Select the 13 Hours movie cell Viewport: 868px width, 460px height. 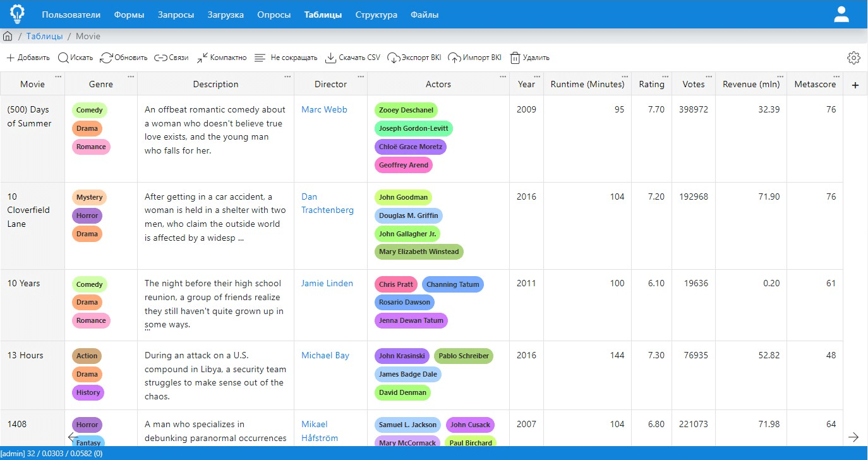click(x=32, y=375)
